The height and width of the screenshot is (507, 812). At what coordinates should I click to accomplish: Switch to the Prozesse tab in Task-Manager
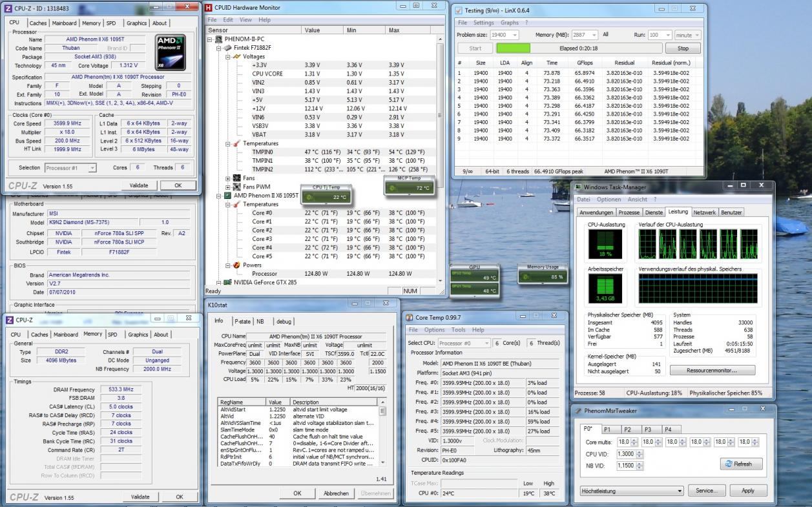pyautogui.click(x=629, y=212)
